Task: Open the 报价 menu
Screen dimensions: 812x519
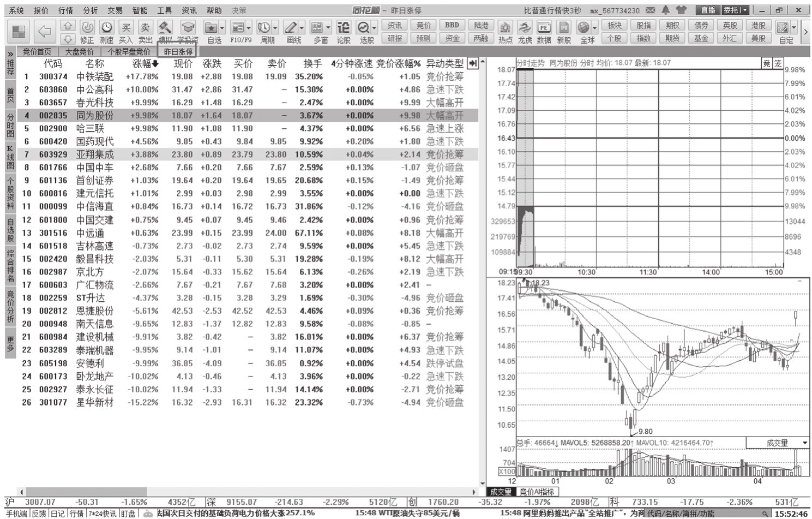Action: (41, 10)
